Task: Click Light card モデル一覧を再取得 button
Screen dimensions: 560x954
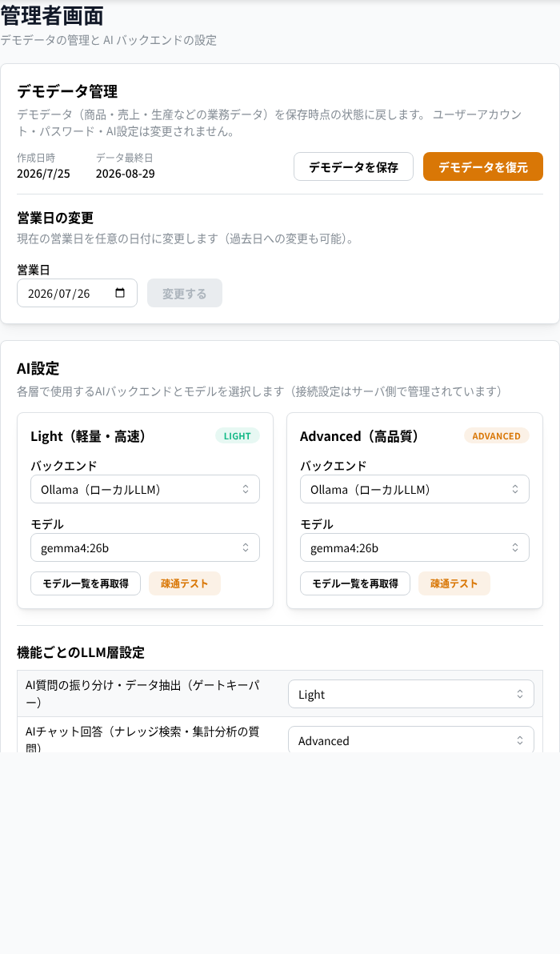Action: (x=86, y=583)
